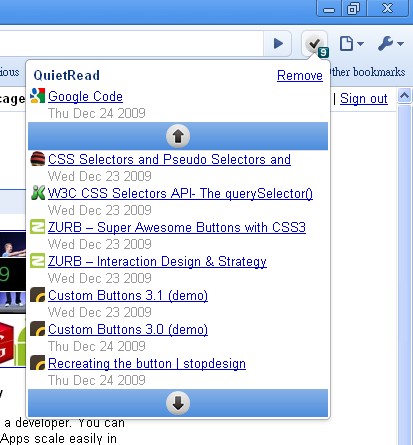
Task: Click date text under Google Code entry
Action: (x=97, y=113)
